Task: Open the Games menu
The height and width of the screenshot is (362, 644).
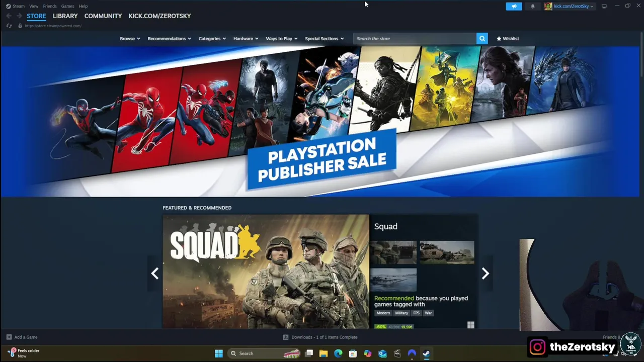Action: [x=67, y=6]
